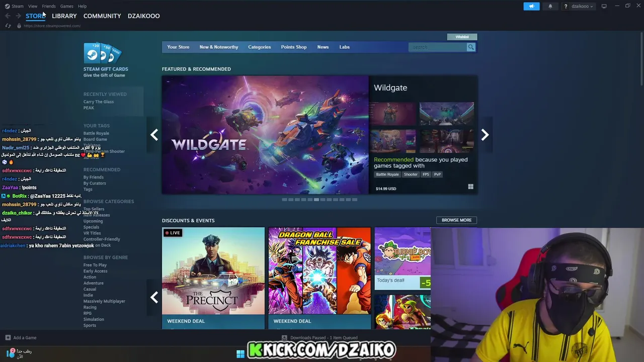
Task: Go back with the back arrow
Action: (8, 16)
